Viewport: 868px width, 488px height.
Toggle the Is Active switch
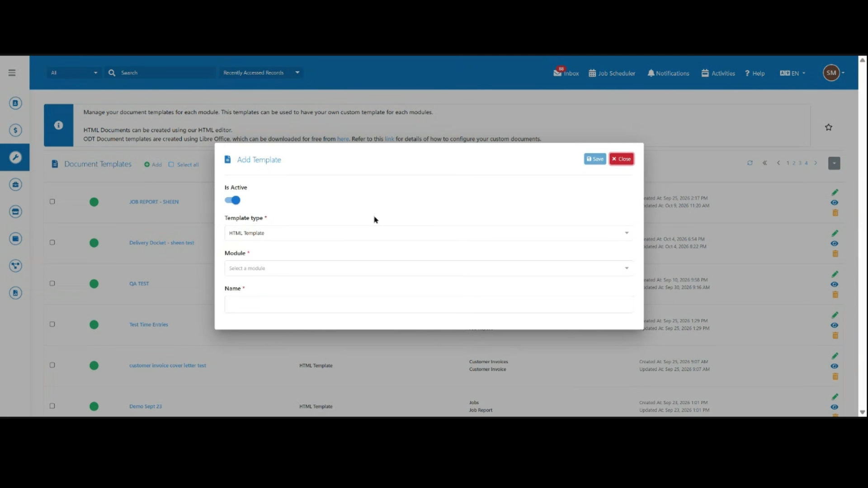232,200
